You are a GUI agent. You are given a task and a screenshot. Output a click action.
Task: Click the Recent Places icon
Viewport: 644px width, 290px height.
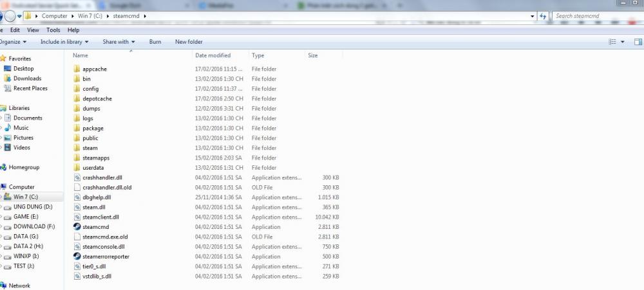click(x=7, y=88)
